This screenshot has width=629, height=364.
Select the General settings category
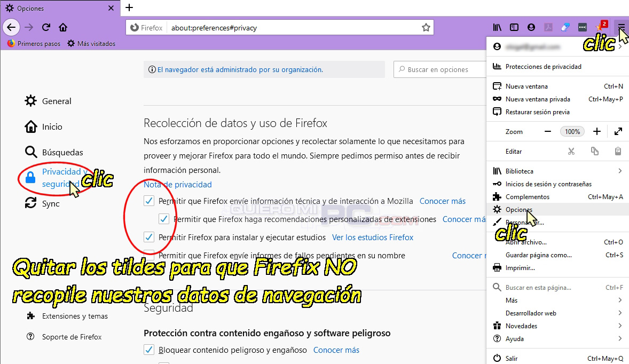48,101
